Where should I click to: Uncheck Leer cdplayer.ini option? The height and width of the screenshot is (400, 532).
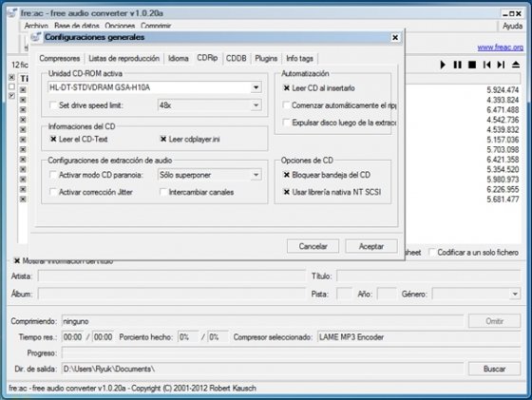point(163,139)
